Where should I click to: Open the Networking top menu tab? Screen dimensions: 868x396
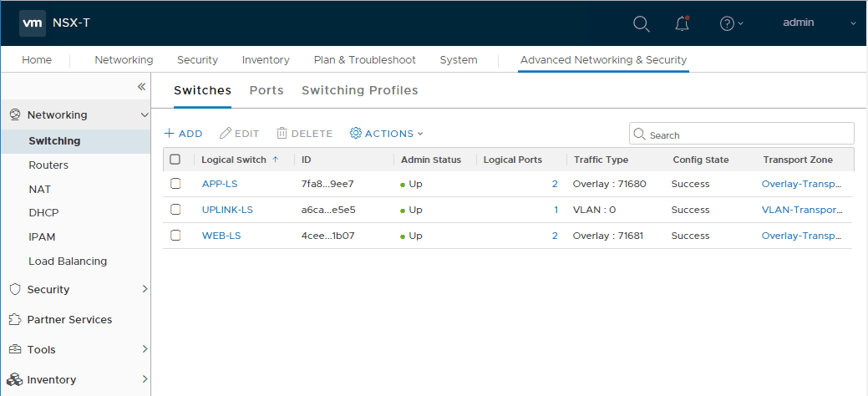124,60
